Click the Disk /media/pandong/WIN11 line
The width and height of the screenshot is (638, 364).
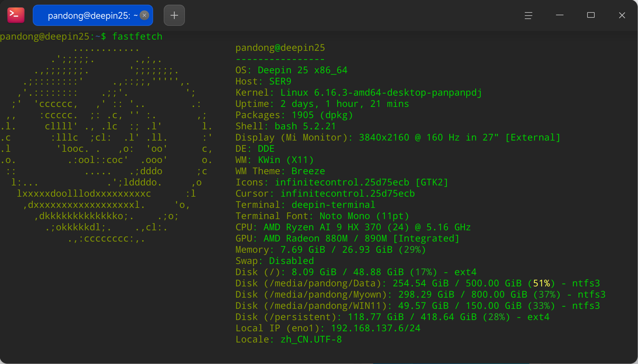tap(418, 306)
